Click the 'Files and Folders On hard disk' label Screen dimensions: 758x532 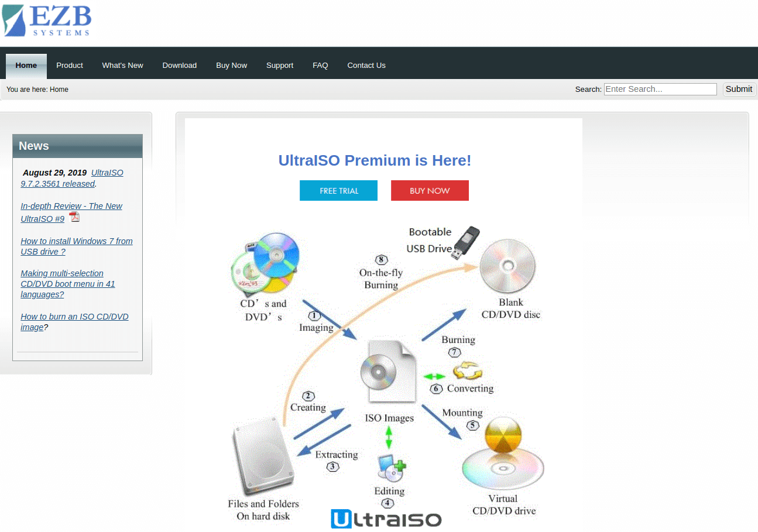tap(263, 510)
